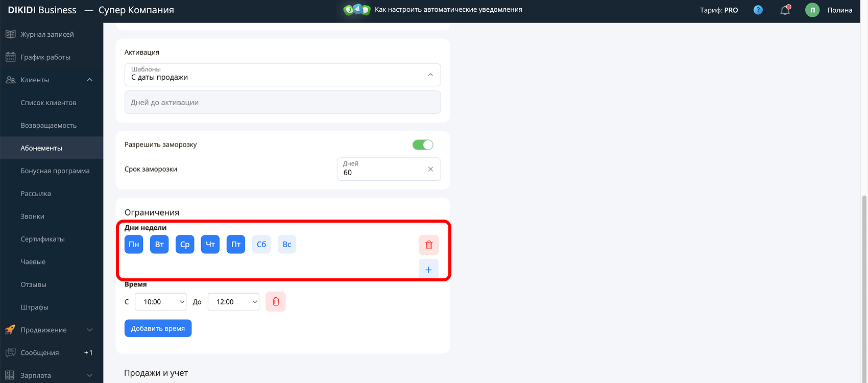Click the DIKIDI Business logo
Viewport: 868px width, 383px height.
click(x=42, y=10)
